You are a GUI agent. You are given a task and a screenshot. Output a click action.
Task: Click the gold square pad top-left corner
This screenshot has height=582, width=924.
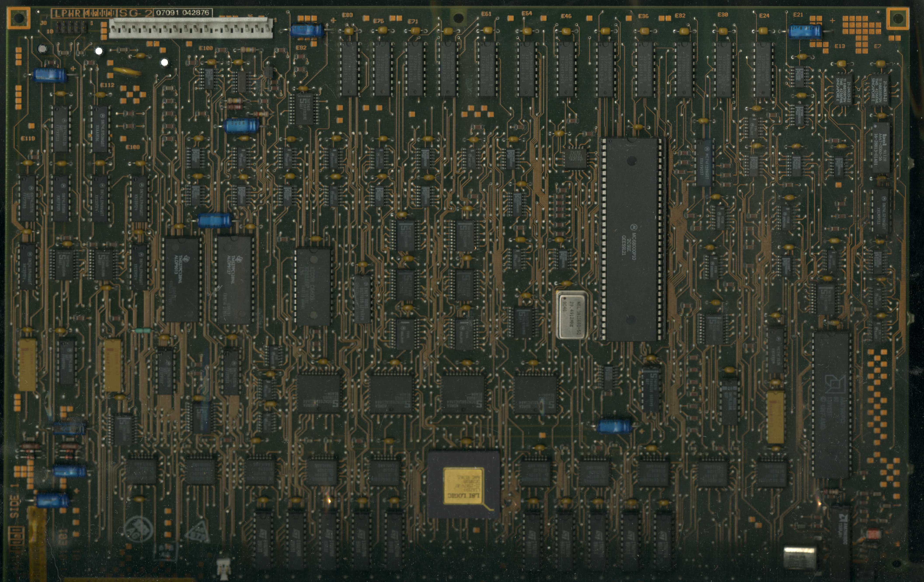(18, 18)
